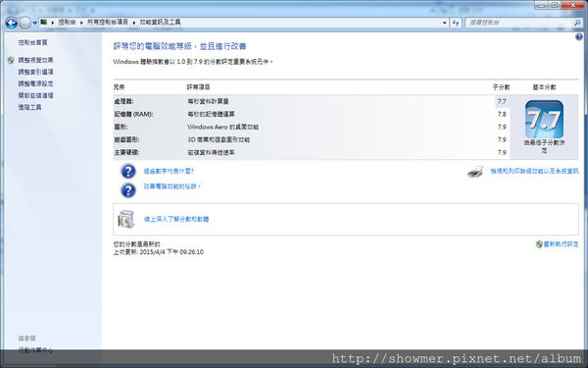Open 調整視覺效果 sidebar link
The image size is (588, 368).
(x=35, y=60)
